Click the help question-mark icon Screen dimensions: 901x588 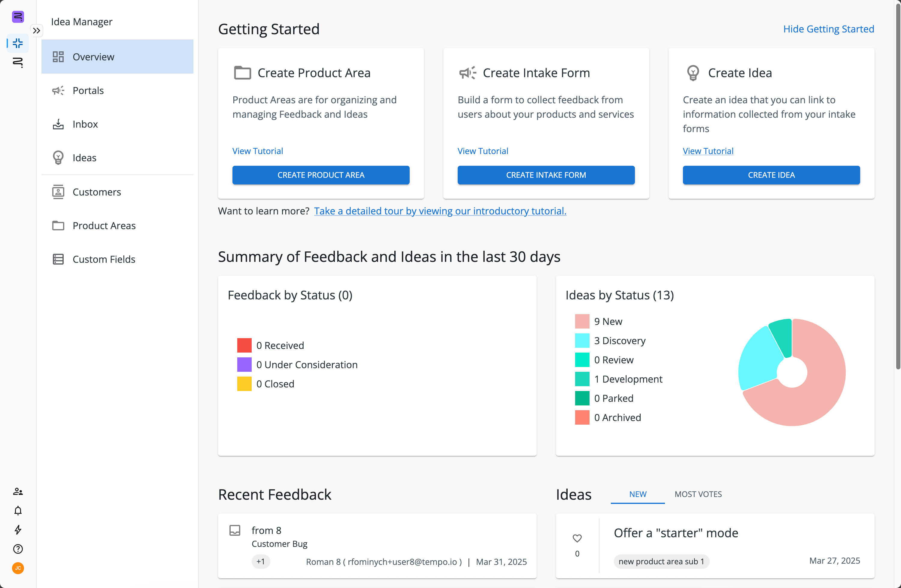tap(18, 549)
